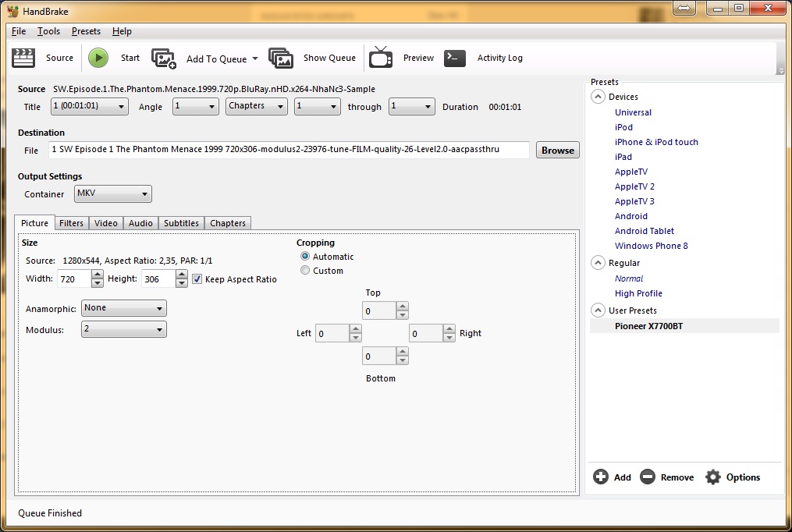792x532 pixels.
Task: Click the Height value field
Action: click(158, 278)
